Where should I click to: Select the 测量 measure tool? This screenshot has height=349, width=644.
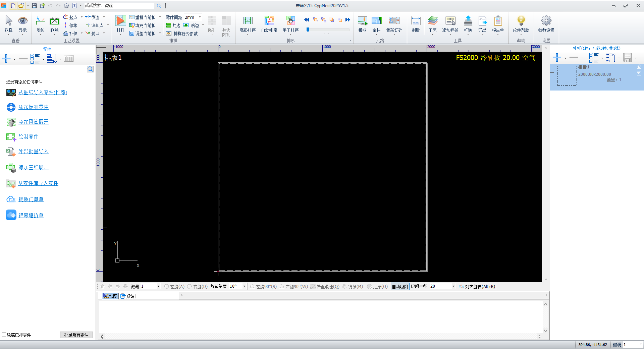[416, 24]
